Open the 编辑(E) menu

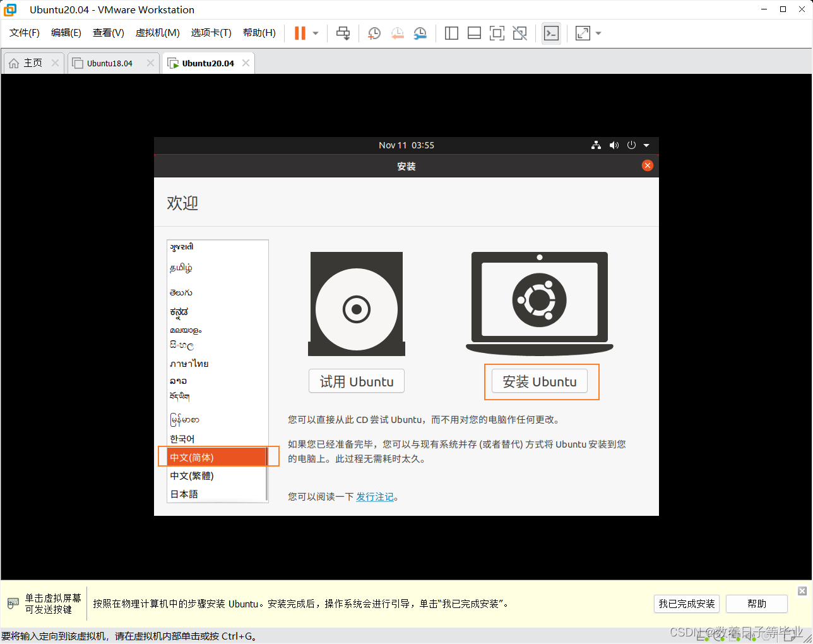pyautogui.click(x=66, y=33)
